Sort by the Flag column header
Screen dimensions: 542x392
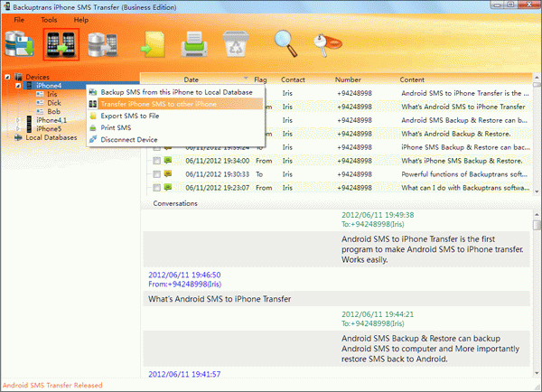pyautogui.click(x=260, y=79)
